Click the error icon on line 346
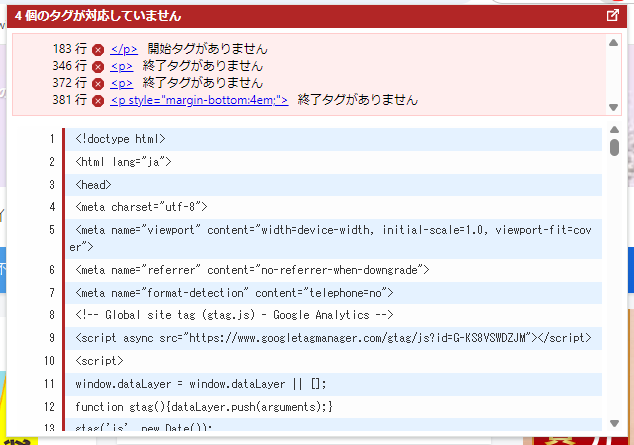The image size is (634, 445). click(98, 66)
